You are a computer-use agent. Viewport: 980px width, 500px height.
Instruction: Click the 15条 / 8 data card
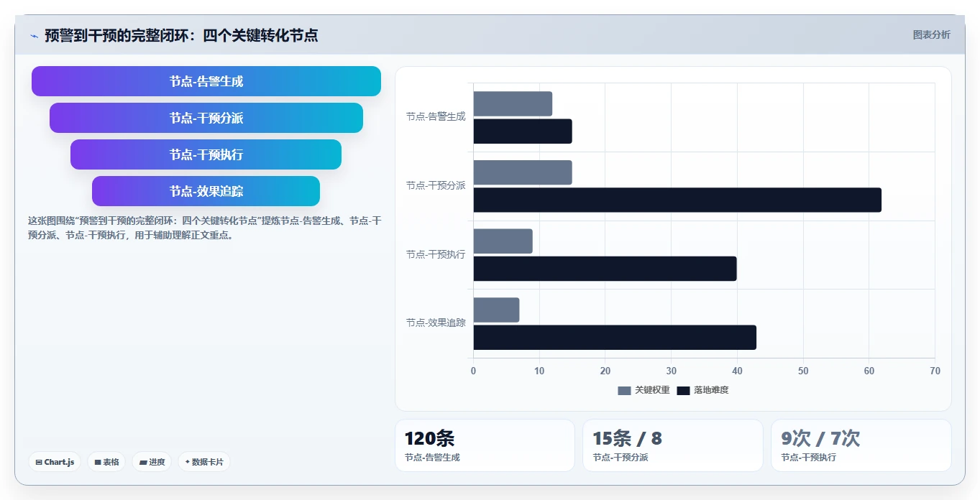(673, 445)
